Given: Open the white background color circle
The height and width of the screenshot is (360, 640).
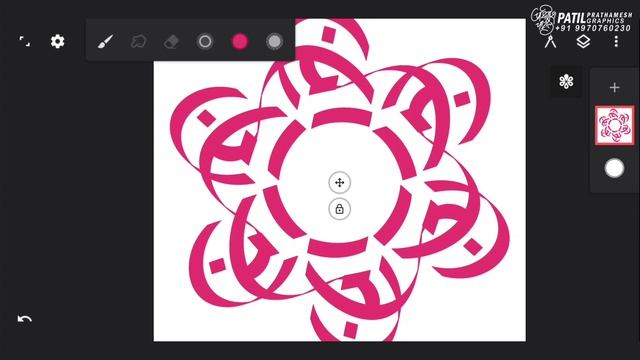Looking at the screenshot, I should click(x=614, y=168).
